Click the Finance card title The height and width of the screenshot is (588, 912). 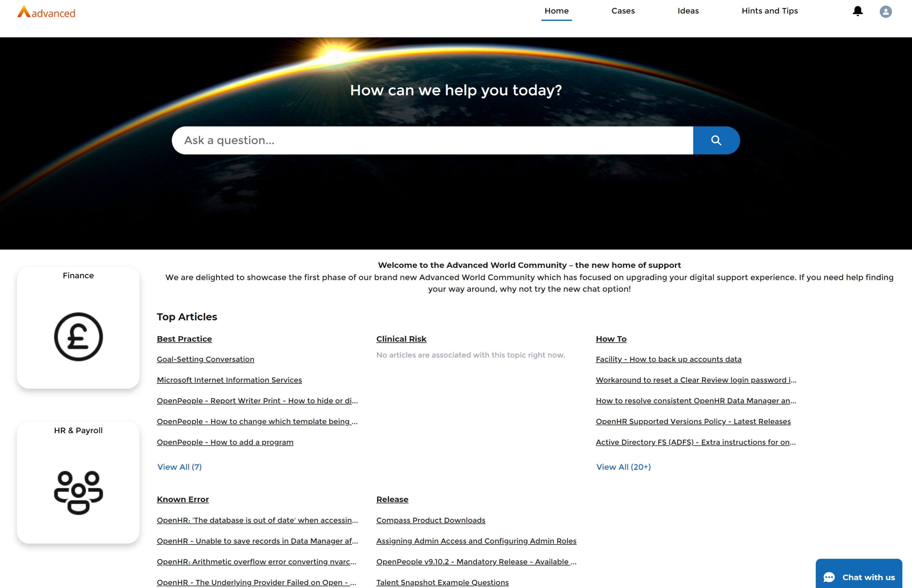click(78, 276)
